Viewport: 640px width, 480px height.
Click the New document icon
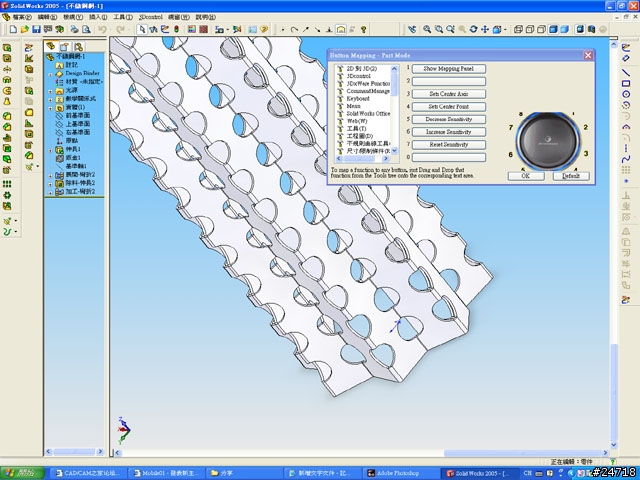(x=13, y=29)
